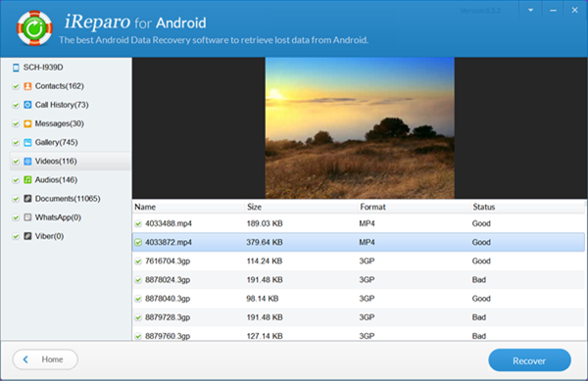This screenshot has height=381, width=588.
Task: Select the 8879760.3gp file name
Action: [x=168, y=336]
